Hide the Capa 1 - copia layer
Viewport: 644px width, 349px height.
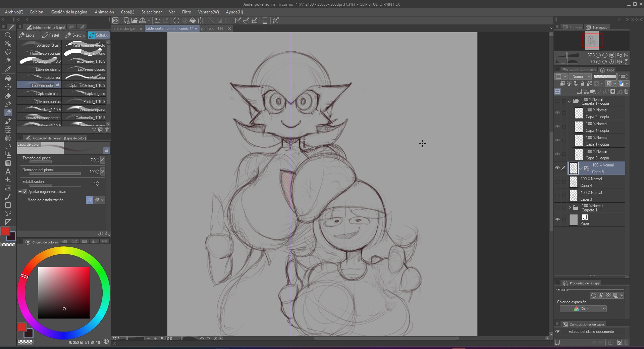tap(557, 140)
